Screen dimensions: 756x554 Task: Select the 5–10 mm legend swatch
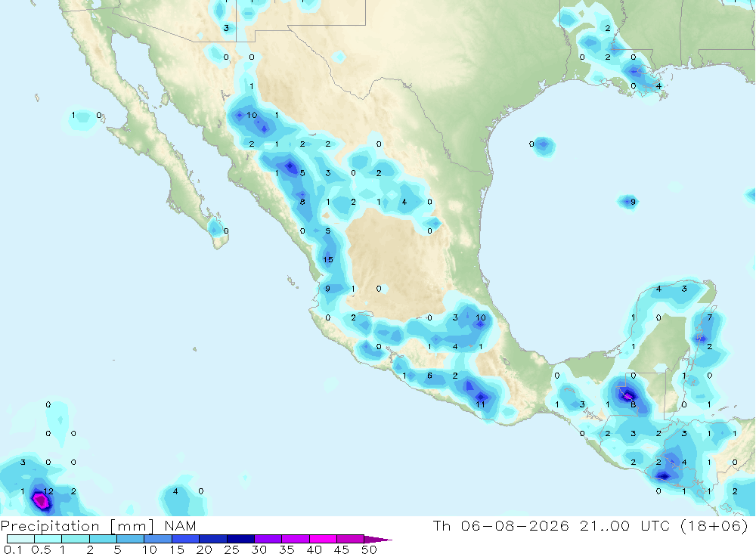click(x=131, y=539)
